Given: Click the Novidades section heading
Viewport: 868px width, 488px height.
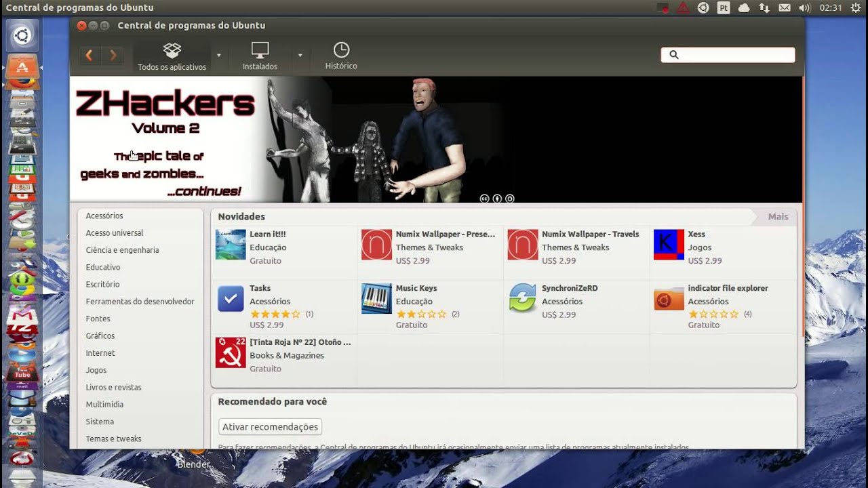Looking at the screenshot, I should 241,217.
